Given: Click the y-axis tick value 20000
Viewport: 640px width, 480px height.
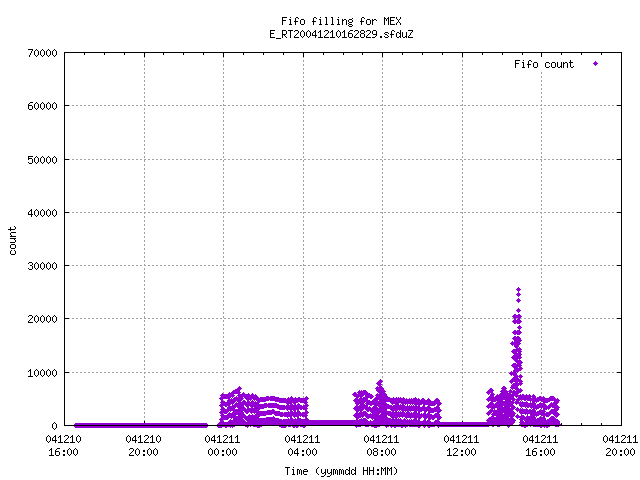Looking at the screenshot, I should [x=42, y=319].
